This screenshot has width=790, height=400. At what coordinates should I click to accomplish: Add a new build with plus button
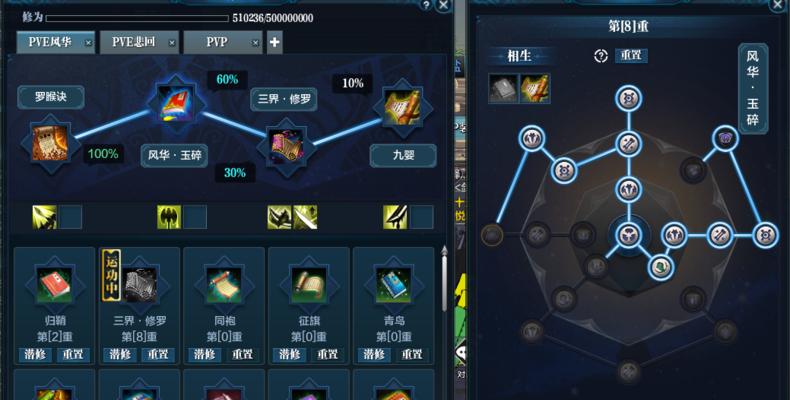(275, 42)
